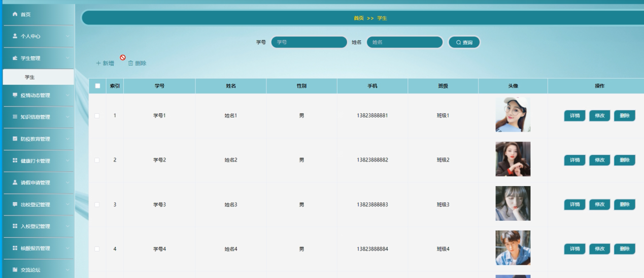Expand the 防疫教育管理 menu arrow
Screen dimensions: 644x278
pos(67,139)
